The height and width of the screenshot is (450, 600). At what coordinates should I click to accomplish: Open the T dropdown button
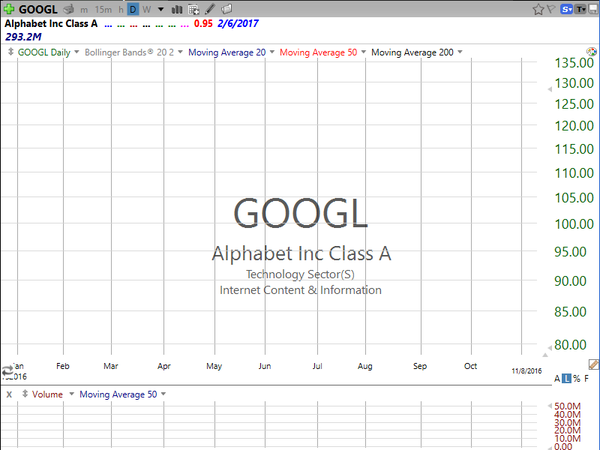click(x=581, y=9)
